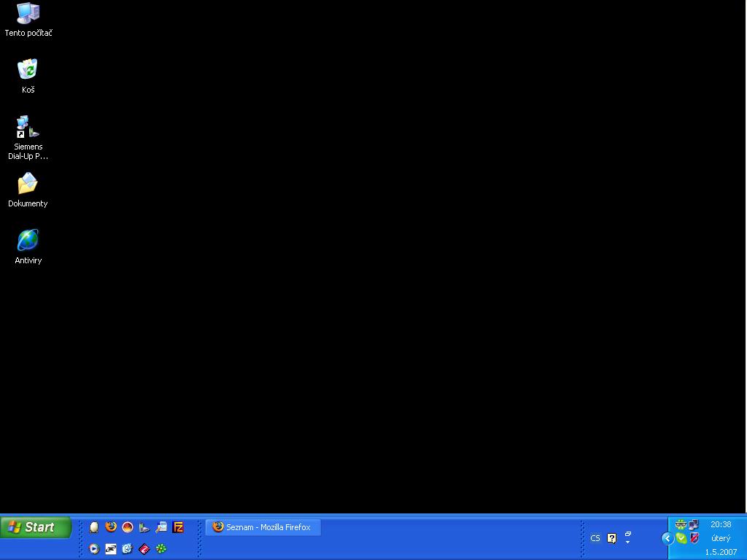Expand the language bar options arrow
Screen dimensions: 747x560
coord(627,542)
